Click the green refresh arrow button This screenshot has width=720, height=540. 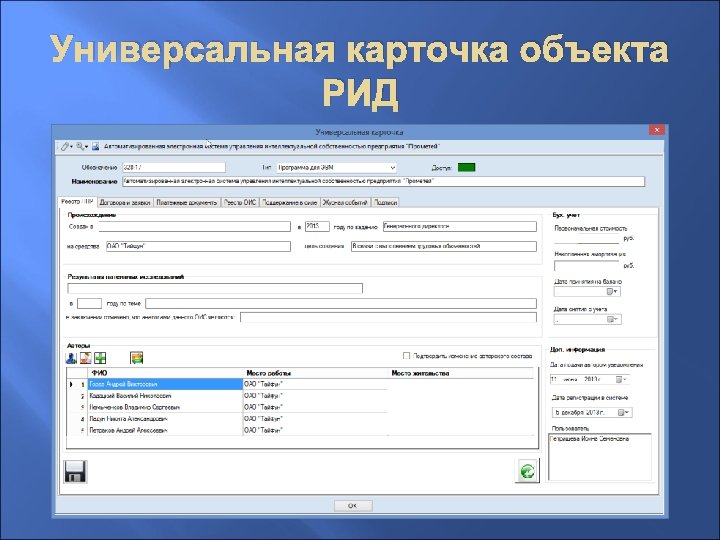[x=527, y=471]
